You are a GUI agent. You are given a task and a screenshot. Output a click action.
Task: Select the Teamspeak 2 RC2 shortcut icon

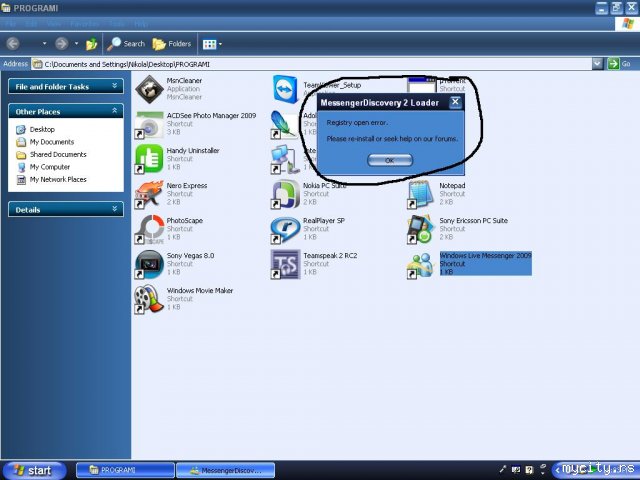pyautogui.click(x=285, y=264)
